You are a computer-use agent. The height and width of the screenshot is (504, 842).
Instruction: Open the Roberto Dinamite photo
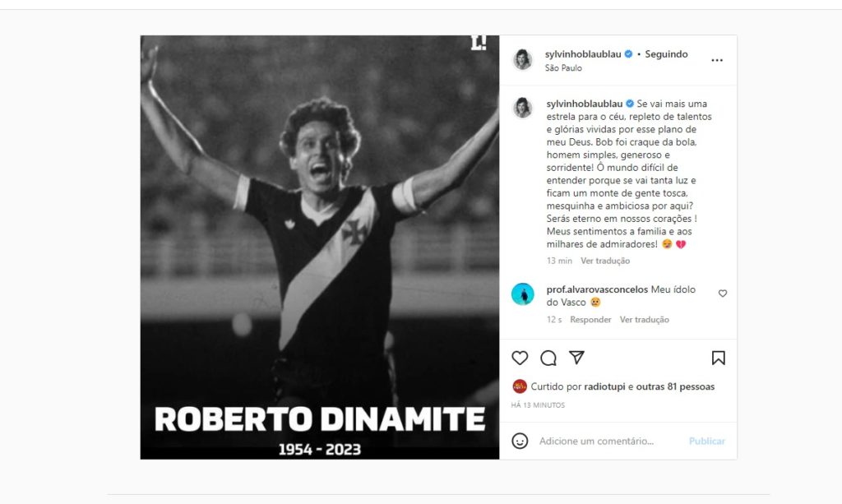[x=320, y=247]
